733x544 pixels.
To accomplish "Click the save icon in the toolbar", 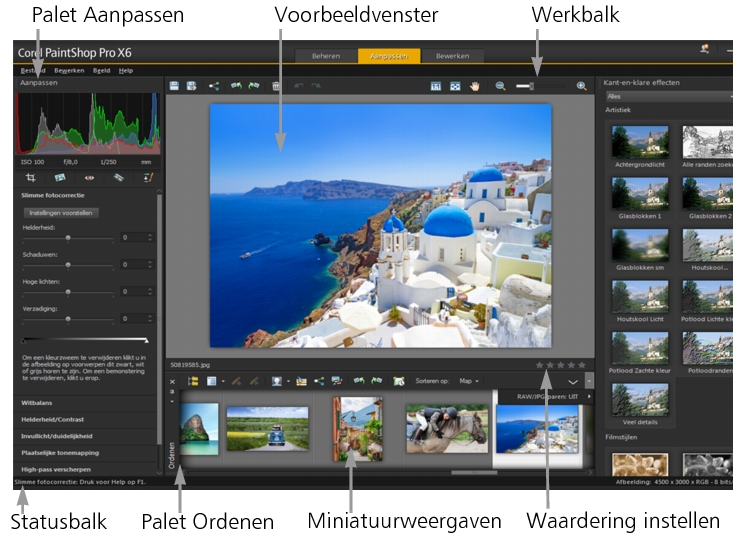I will (174, 87).
